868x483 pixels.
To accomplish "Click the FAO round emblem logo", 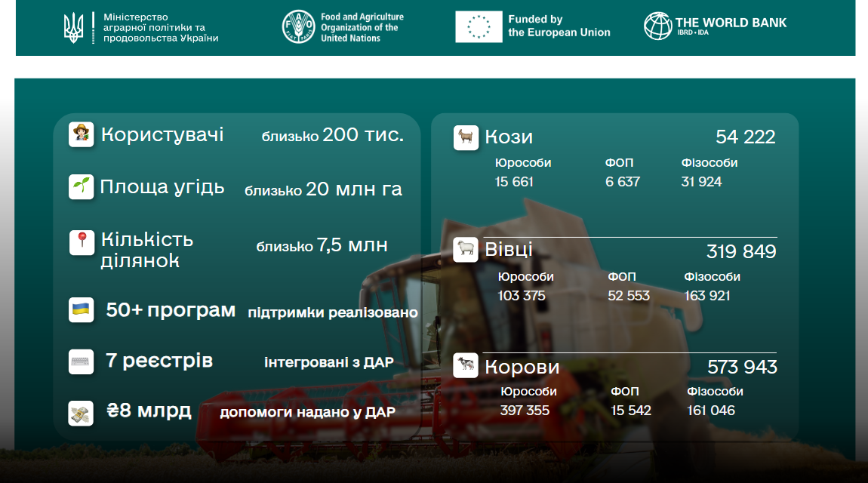I will click(x=298, y=26).
